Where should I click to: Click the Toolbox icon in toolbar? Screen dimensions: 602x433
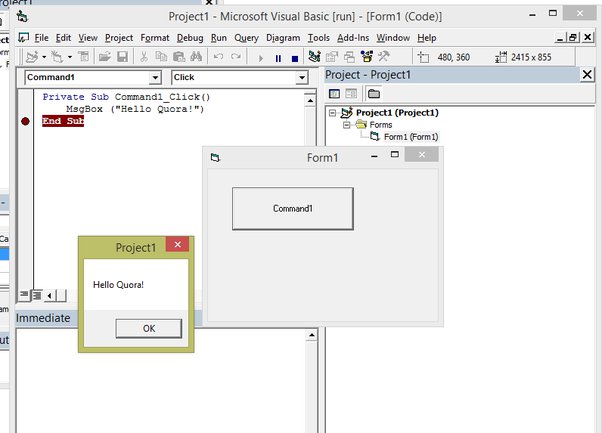tap(384, 57)
